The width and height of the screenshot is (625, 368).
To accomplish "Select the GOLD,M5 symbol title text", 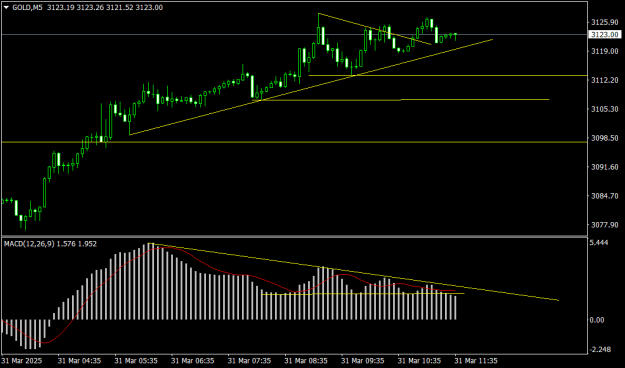I will [x=28, y=7].
